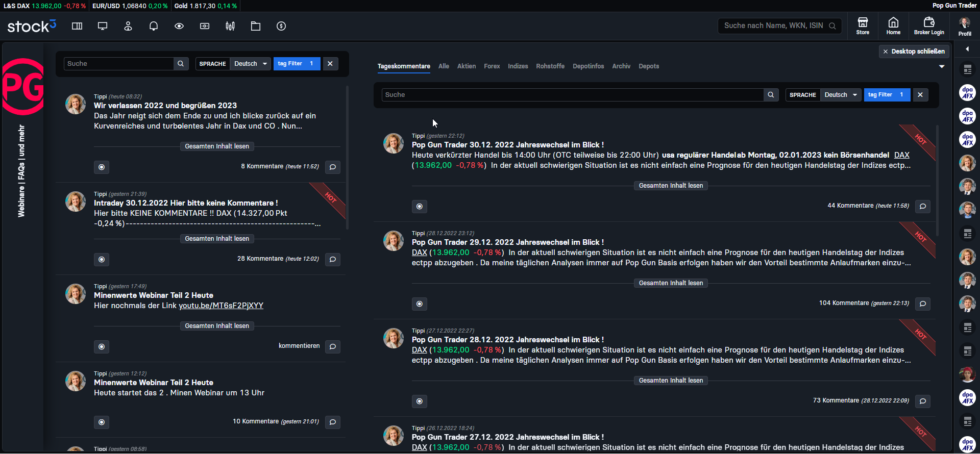Screen dimensions: 980x454
Task: Clear tag filter with X in Tageskommentare panel
Action: [920, 95]
